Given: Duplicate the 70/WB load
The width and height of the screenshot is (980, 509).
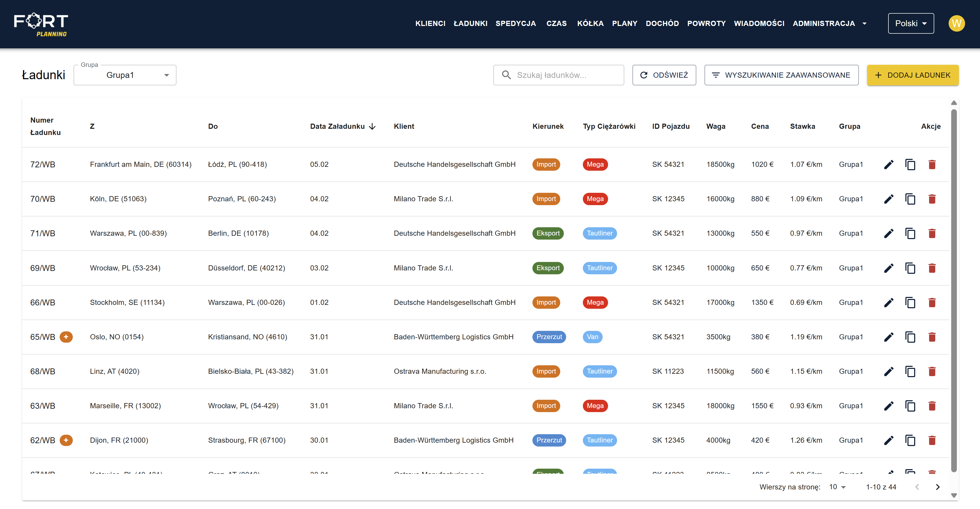Looking at the screenshot, I should point(910,199).
